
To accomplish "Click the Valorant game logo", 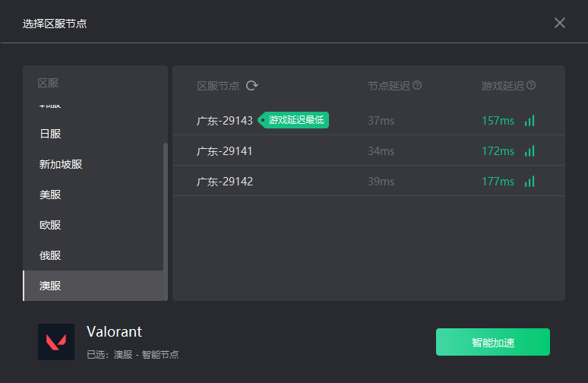I will (56, 342).
